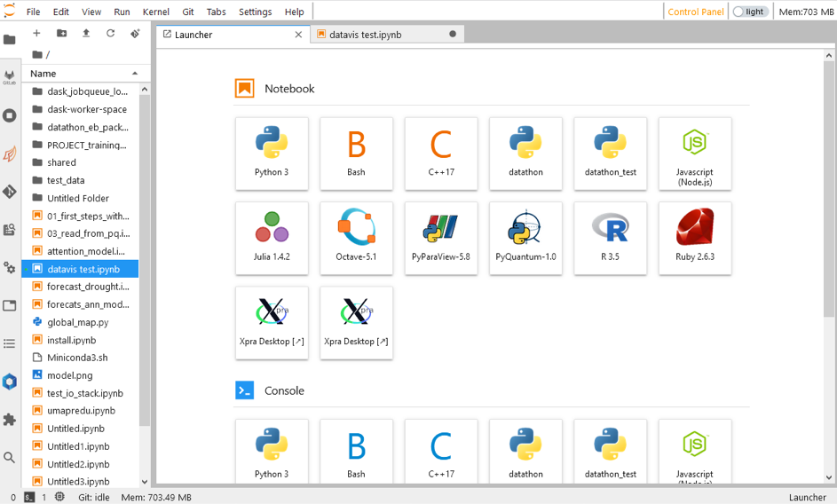Select datavis test.ipynb file

point(80,269)
